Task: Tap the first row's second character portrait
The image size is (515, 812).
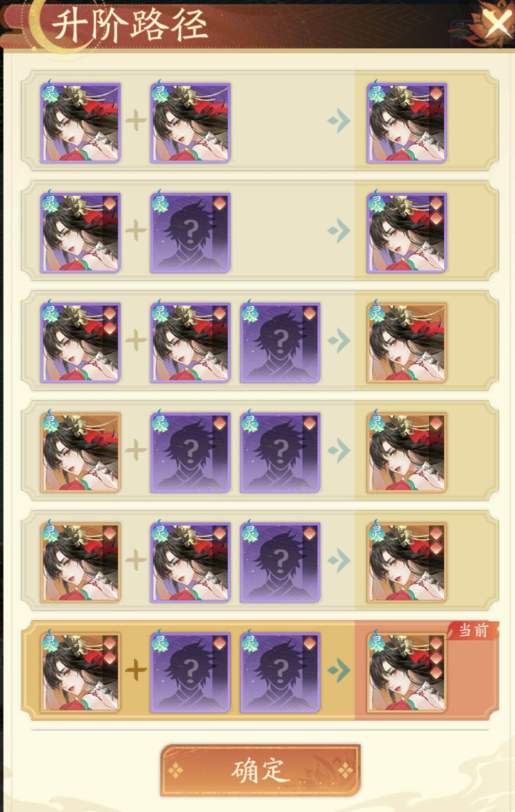Action: pos(190,123)
